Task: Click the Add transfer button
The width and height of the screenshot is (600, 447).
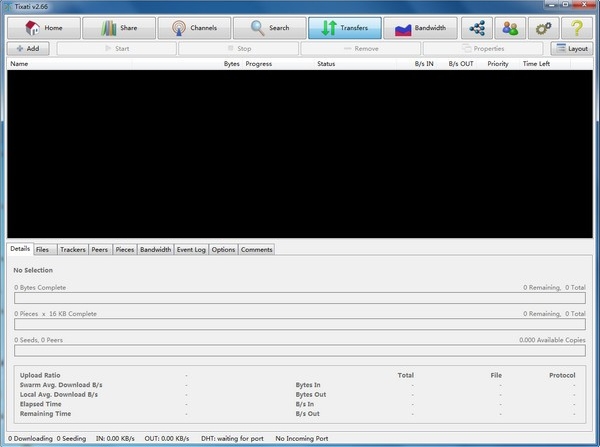Action: coord(28,48)
